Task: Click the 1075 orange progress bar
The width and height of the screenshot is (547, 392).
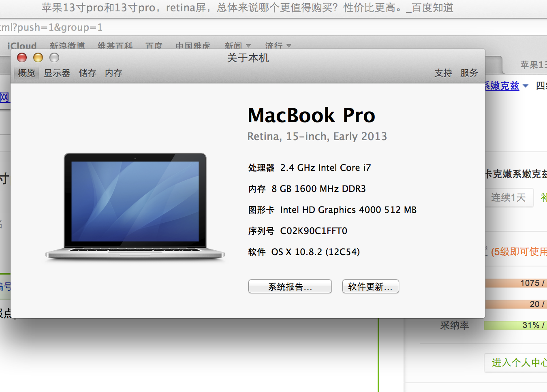Action: tap(516, 283)
